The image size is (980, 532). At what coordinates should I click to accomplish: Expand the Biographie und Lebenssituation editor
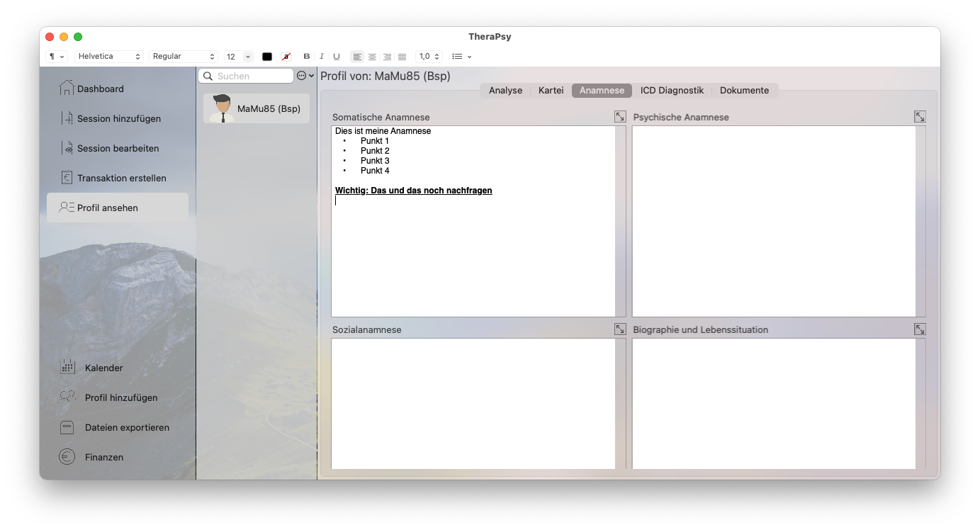[x=920, y=329]
